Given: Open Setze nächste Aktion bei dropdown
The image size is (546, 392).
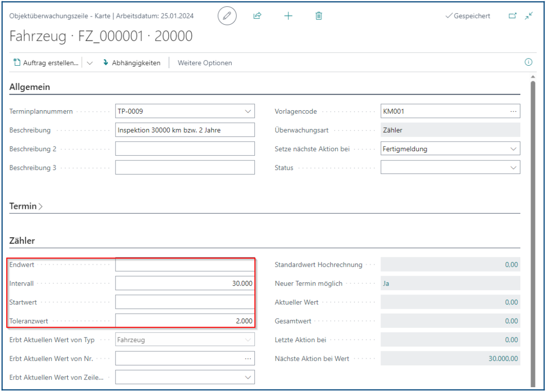Looking at the screenshot, I should (513, 149).
